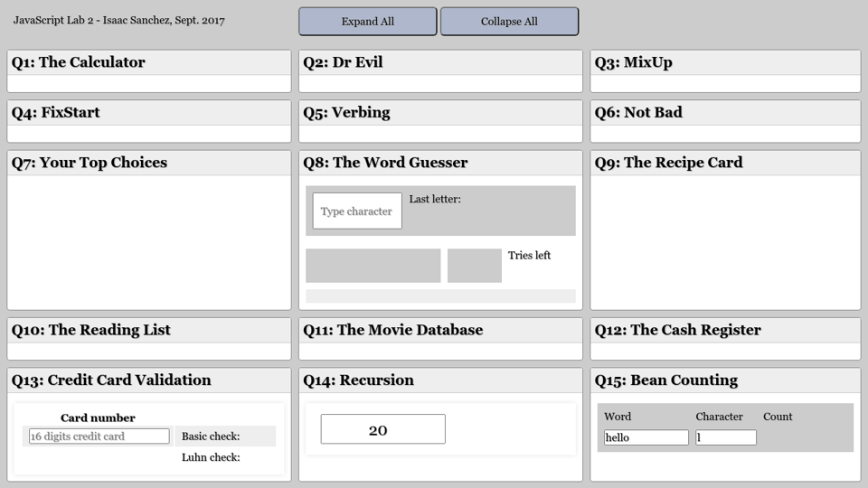Expand the Q1: The Calculator section
The image size is (868, 488).
coord(149,62)
